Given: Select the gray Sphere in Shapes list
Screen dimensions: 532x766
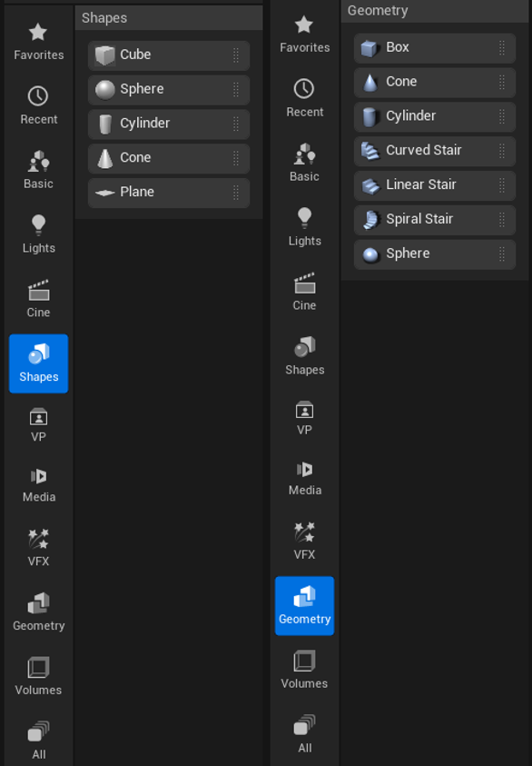Looking at the screenshot, I should (x=105, y=89).
